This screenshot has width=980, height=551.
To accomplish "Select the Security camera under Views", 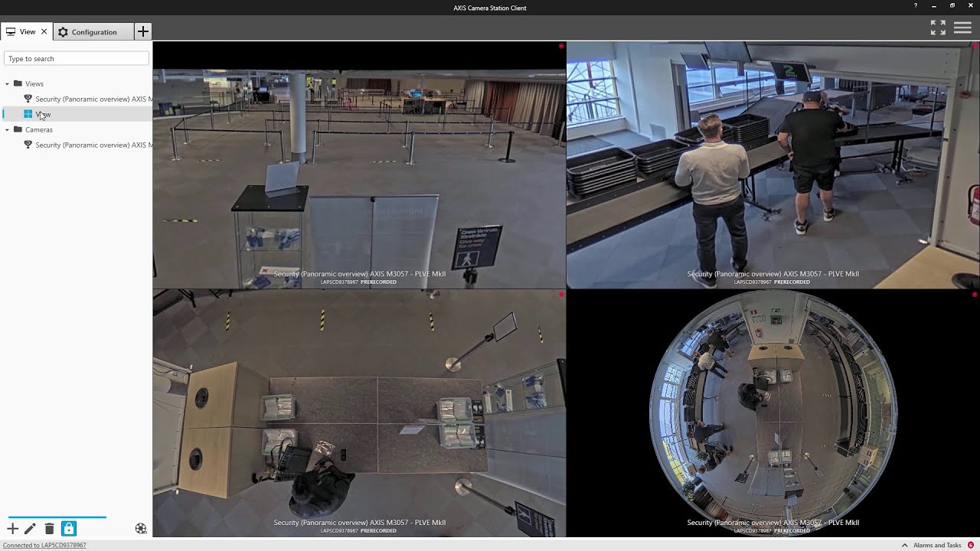I will pos(93,99).
